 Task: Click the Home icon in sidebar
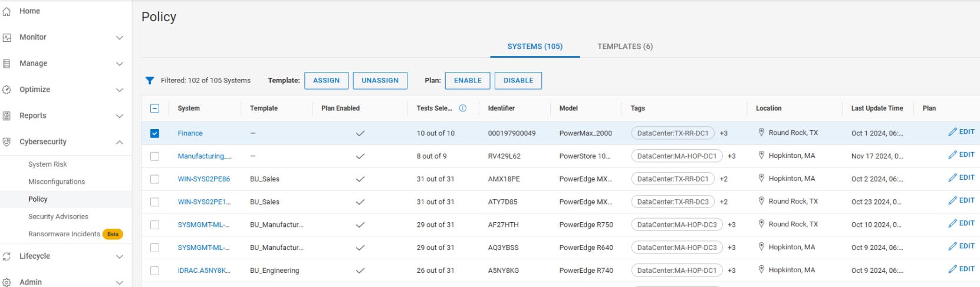tap(6, 11)
